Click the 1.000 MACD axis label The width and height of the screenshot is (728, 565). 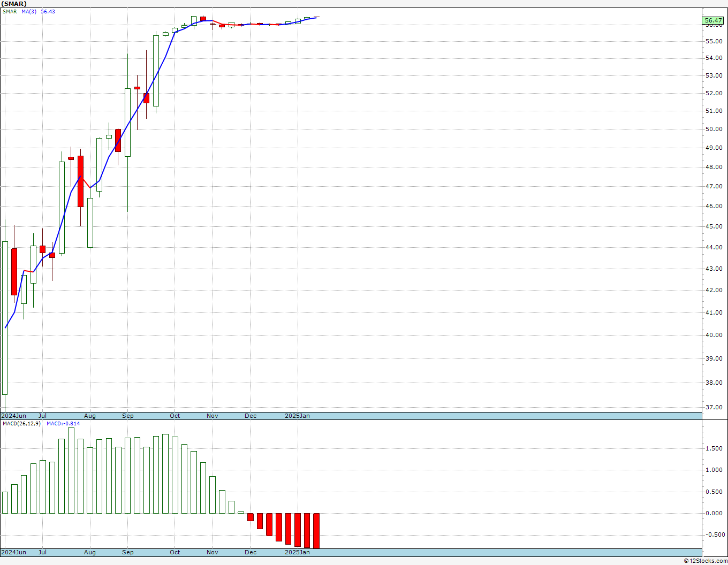tap(714, 470)
